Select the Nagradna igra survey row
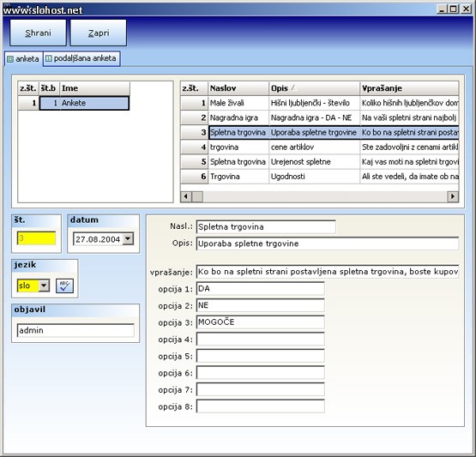 click(319, 117)
